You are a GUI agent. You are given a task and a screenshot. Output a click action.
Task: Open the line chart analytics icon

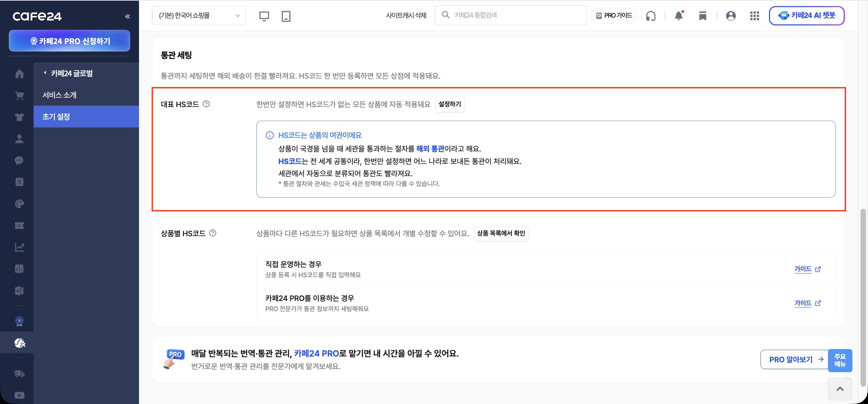(x=19, y=247)
